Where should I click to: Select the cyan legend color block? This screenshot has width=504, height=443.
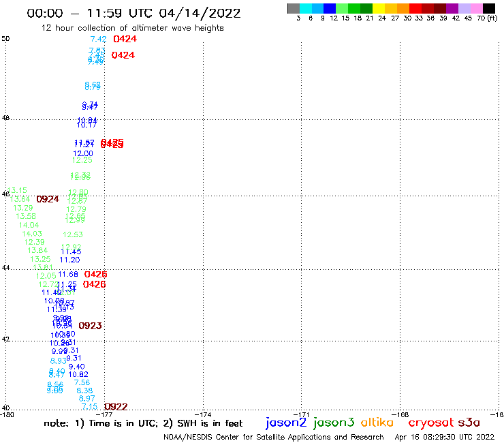pyautogui.click(x=306, y=8)
